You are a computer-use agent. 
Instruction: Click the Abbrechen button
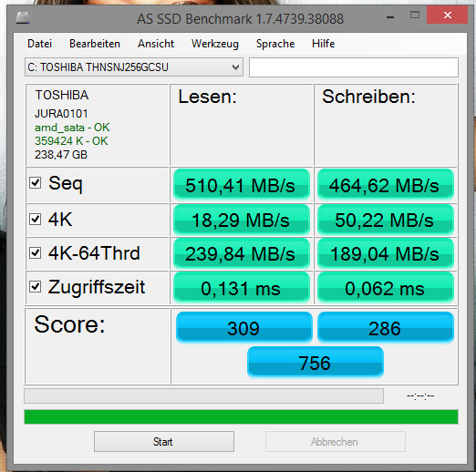coord(336,442)
